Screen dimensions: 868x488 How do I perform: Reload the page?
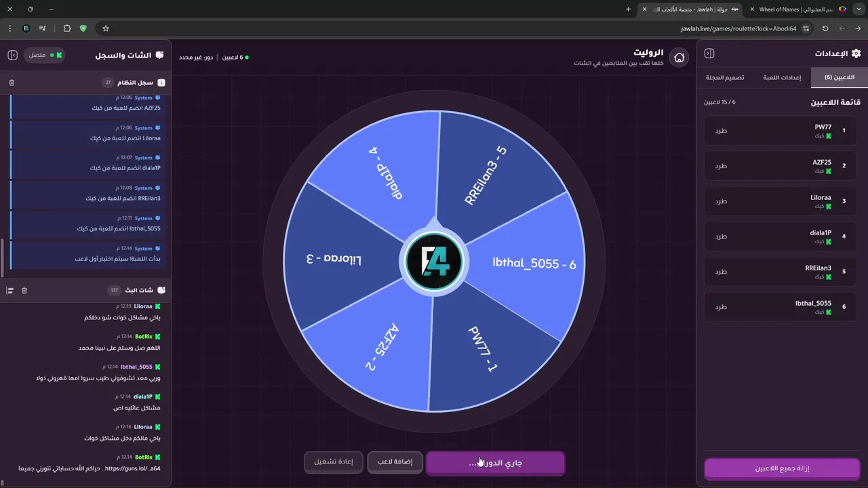(825, 28)
